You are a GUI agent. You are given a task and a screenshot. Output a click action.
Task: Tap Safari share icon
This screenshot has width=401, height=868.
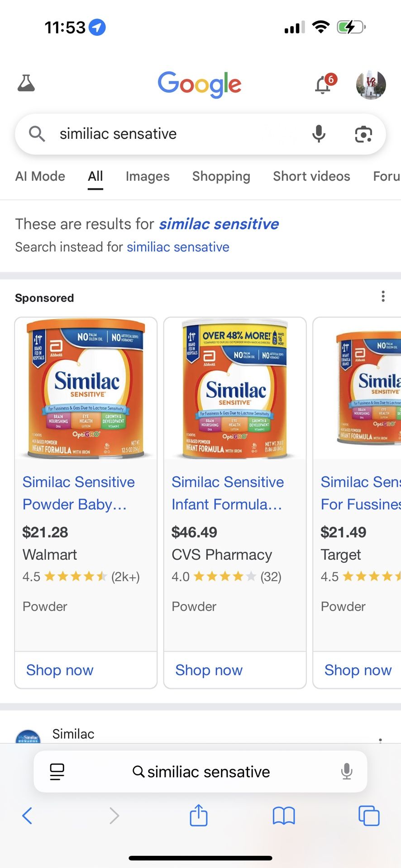pos(199,815)
